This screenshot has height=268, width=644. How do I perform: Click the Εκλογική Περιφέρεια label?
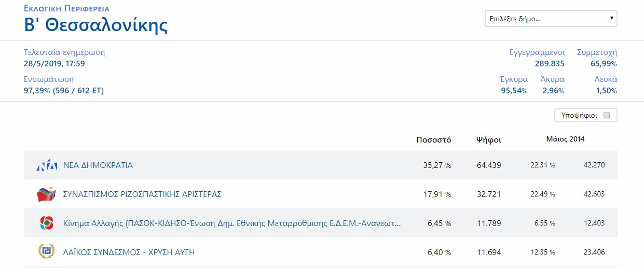click(x=66, y=9)
